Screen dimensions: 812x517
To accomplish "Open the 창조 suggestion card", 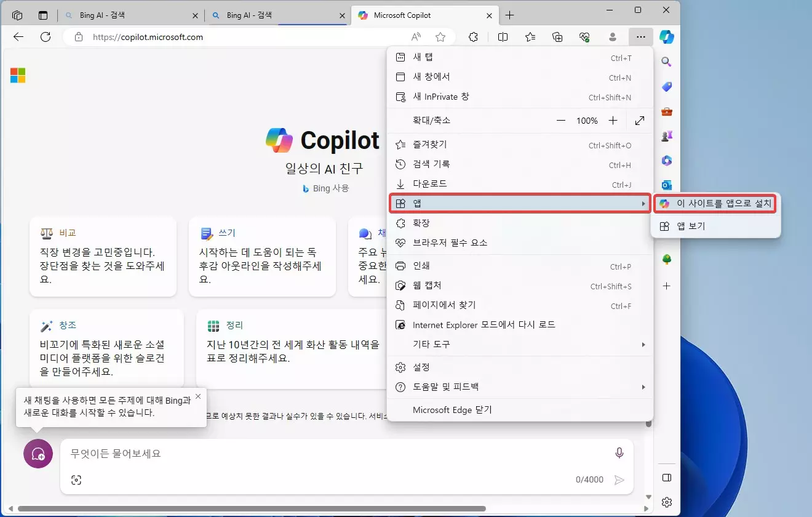I will [x=106, y=348].
